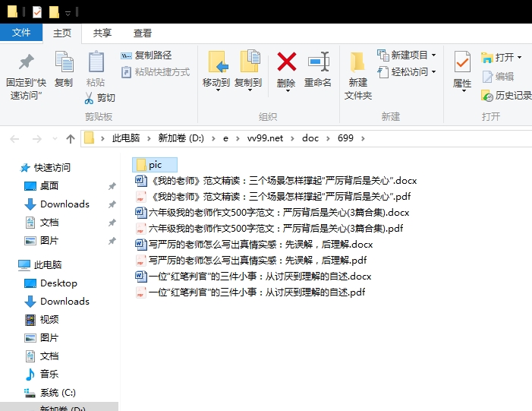
Task: Open 文档 under 此电脑
Action: coord(42,356)
